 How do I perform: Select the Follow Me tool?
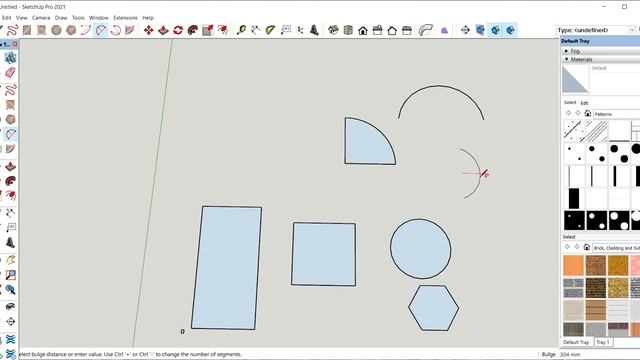(x=193, y=30)
